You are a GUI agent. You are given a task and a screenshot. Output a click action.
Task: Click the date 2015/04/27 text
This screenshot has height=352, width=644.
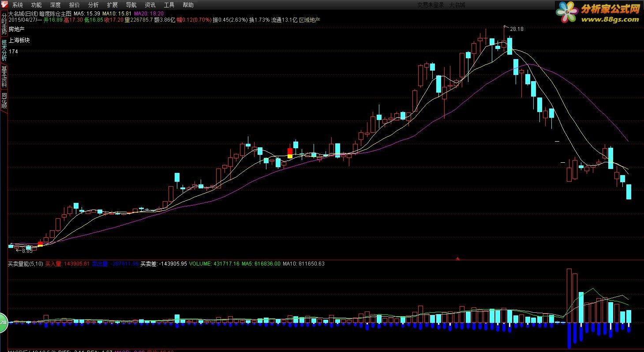click(22, 20)
